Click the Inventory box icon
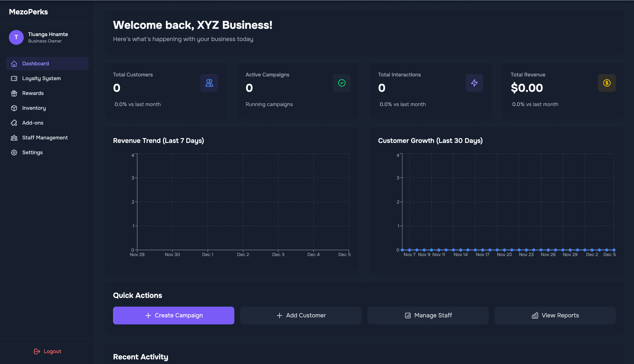 point(14,108)
